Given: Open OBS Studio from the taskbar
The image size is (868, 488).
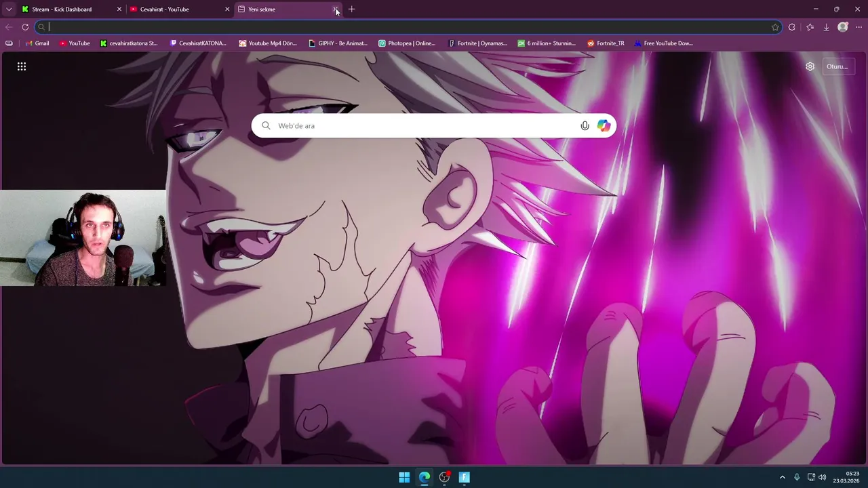Looking at the screenshot, I should tap(444, 477).
